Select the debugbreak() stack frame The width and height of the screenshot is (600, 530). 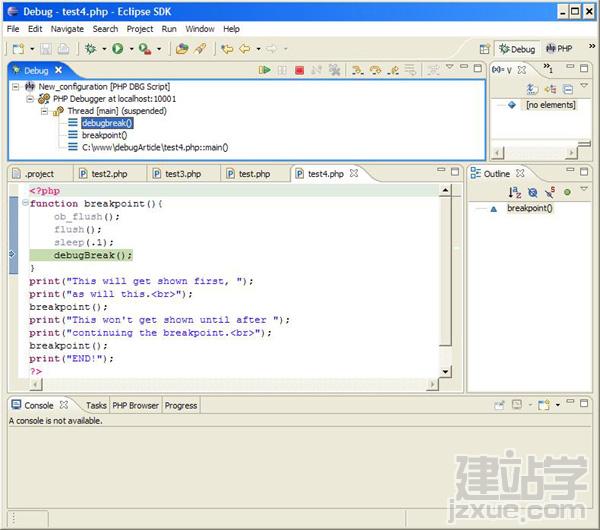tap(107, 123)
